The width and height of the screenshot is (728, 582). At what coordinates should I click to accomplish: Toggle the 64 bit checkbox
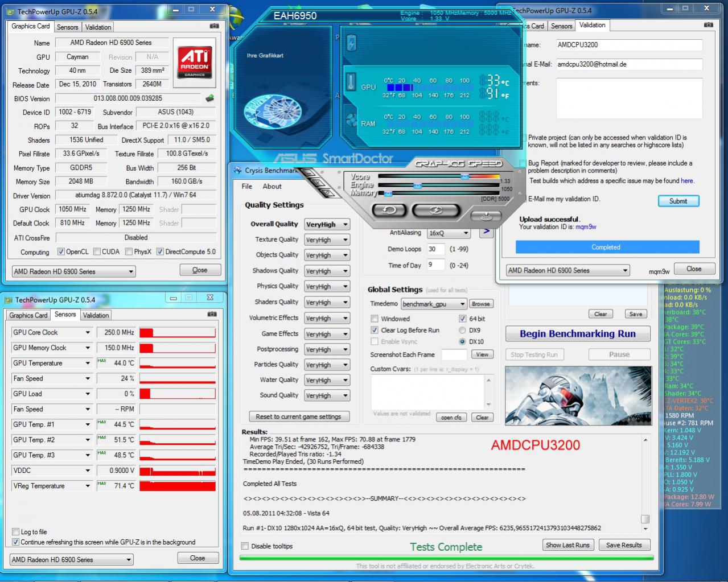pyautogui.click(x=462, y=319)
